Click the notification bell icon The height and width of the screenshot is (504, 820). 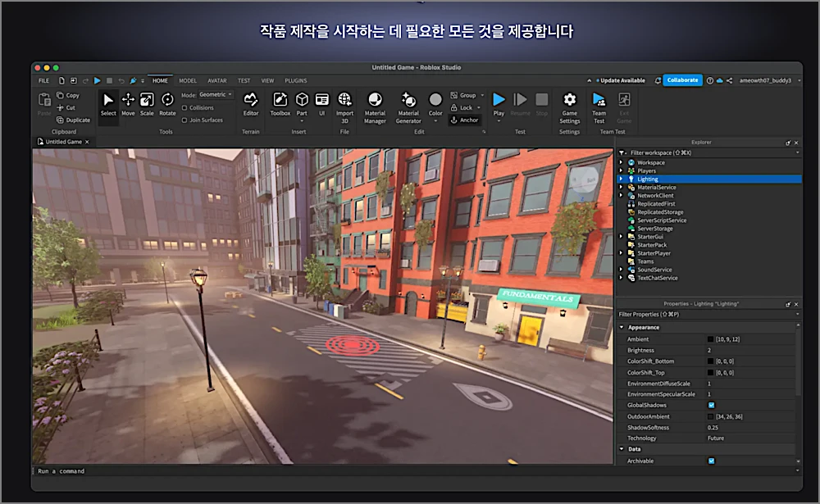(x=658, y=80)
